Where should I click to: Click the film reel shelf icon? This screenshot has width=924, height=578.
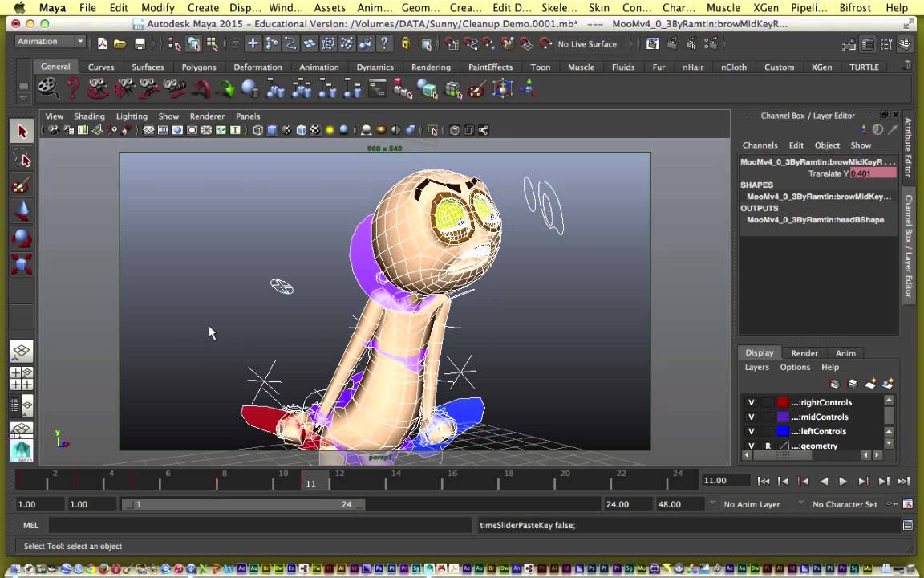(x=48, y=88)
